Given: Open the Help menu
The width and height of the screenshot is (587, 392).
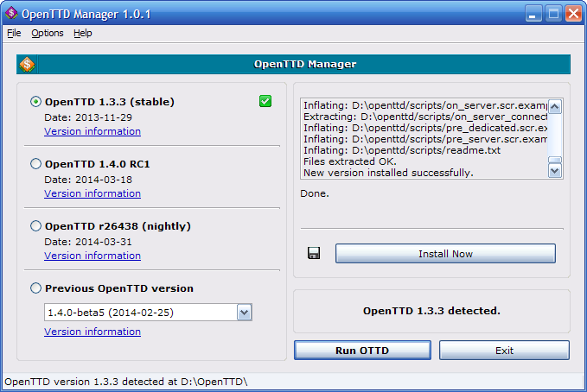Looking at the screenshot, I should click(82, 33).
